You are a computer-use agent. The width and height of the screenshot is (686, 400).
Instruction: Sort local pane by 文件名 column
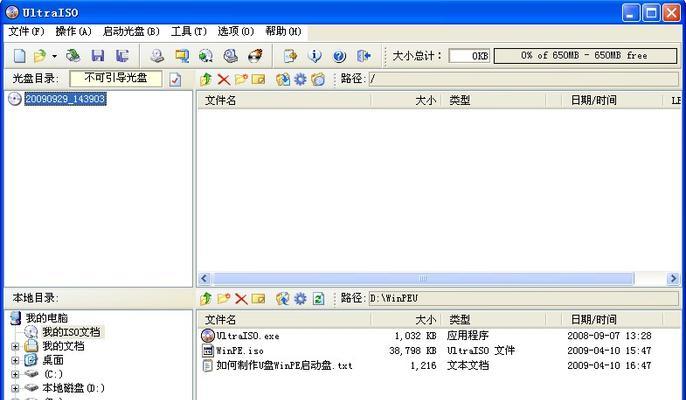[x=284, y=320]
